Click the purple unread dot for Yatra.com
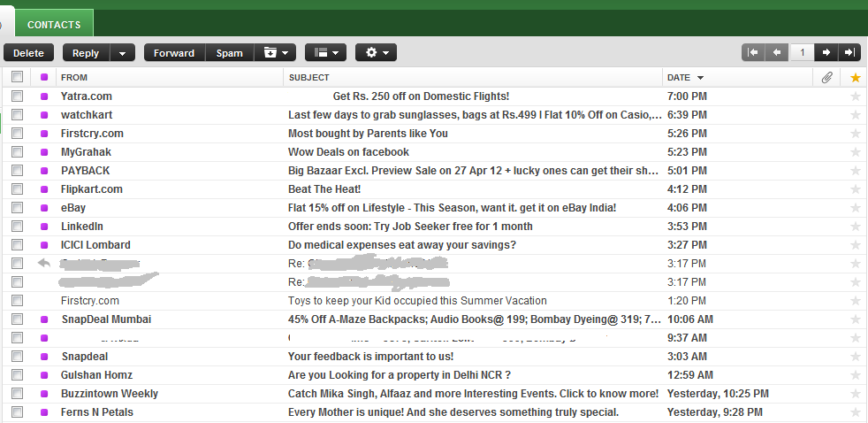Image resolution: width=868 pixels, height=423 pixels. coord(44,96)
